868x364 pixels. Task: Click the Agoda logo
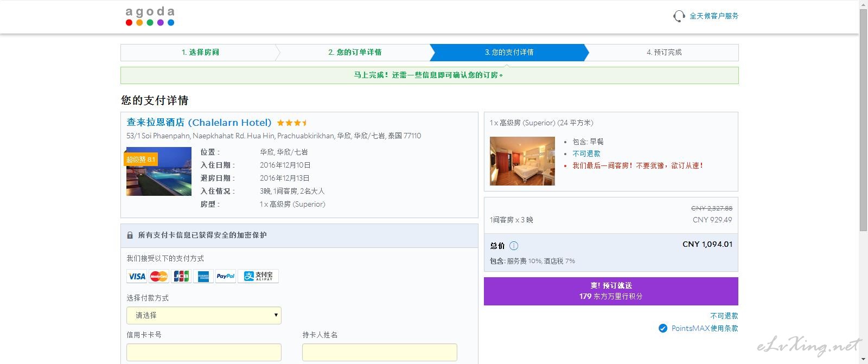[150, 16]
